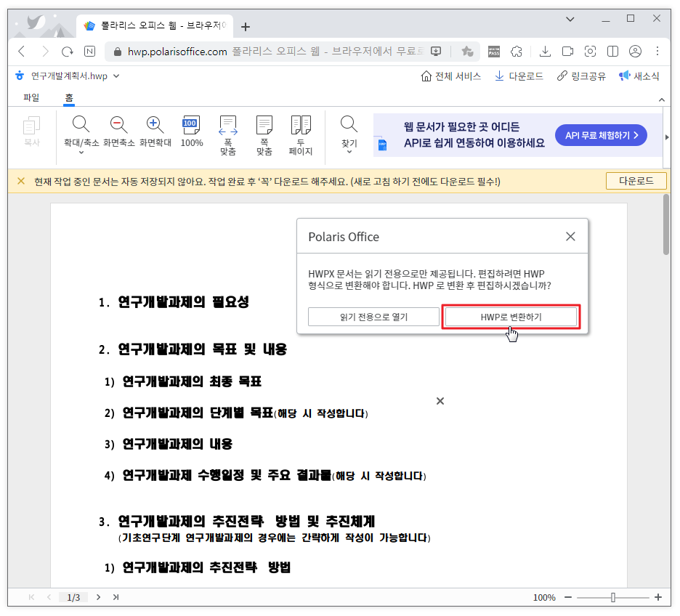The image size is (680, 616).
Task: Click the screenshot capture icon
Action: pyautogui.click(x=590, y=52)
